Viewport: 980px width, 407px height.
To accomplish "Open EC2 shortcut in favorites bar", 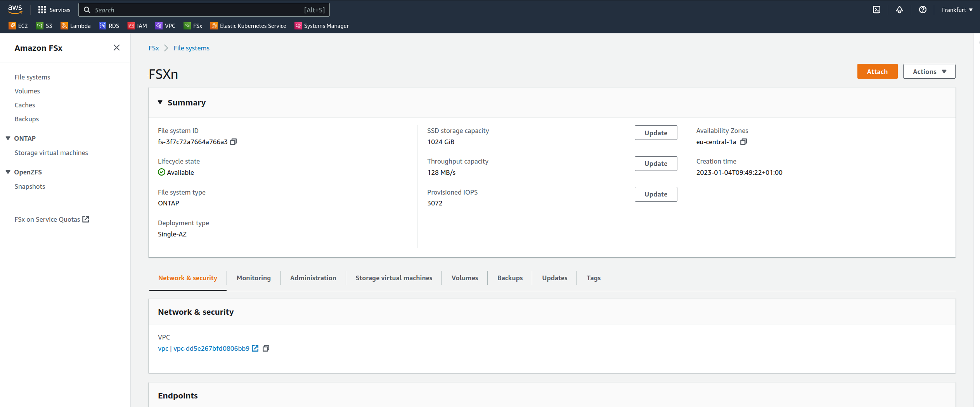I will 18,26.
